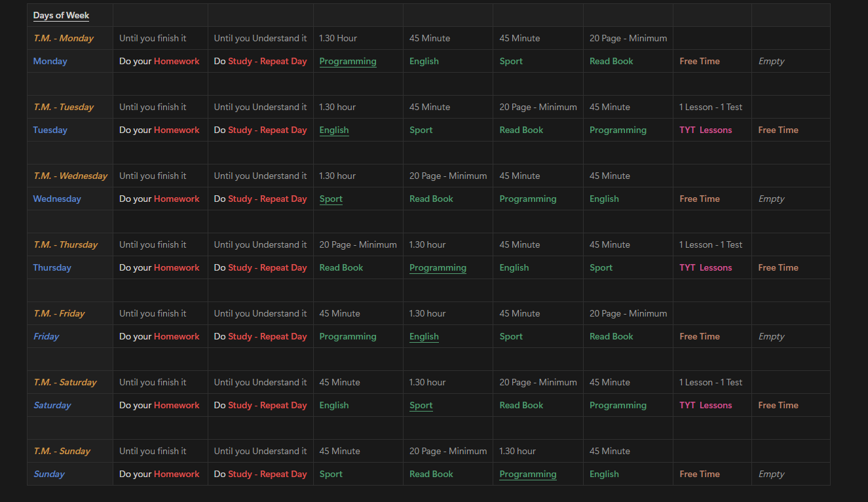The height and width of the screenshot is (502, 868).
Task: Select the 'T.M. - Sunday' row label
Action: coord(62,451)
